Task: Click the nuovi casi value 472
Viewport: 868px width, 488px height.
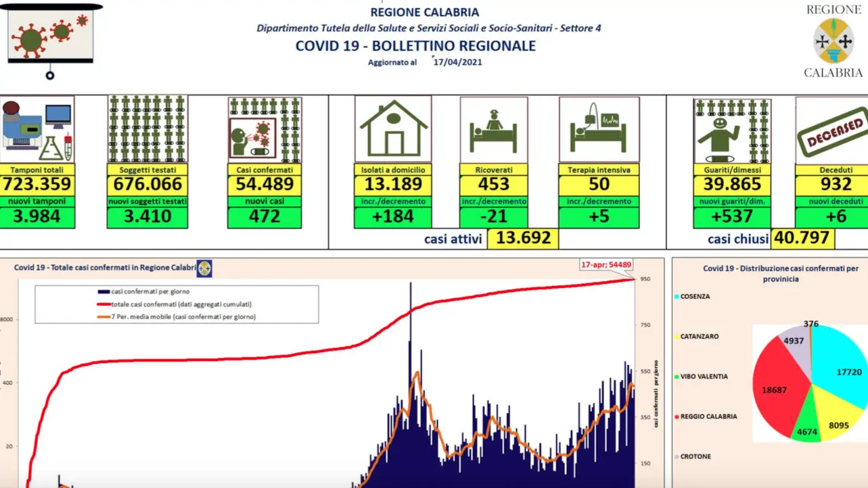Action: click(265, 216)
